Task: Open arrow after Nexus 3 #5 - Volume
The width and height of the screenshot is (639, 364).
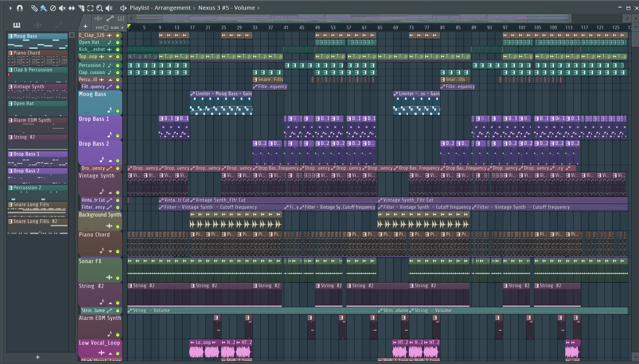Action: click(x=259, y=8)
